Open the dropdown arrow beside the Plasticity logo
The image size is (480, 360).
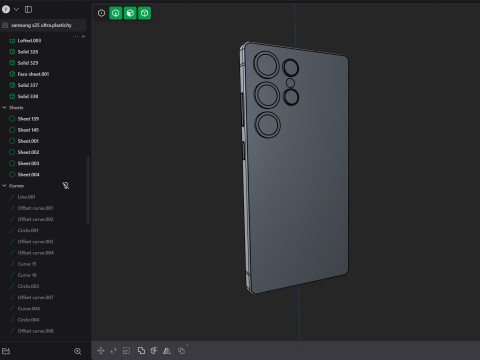16,9
